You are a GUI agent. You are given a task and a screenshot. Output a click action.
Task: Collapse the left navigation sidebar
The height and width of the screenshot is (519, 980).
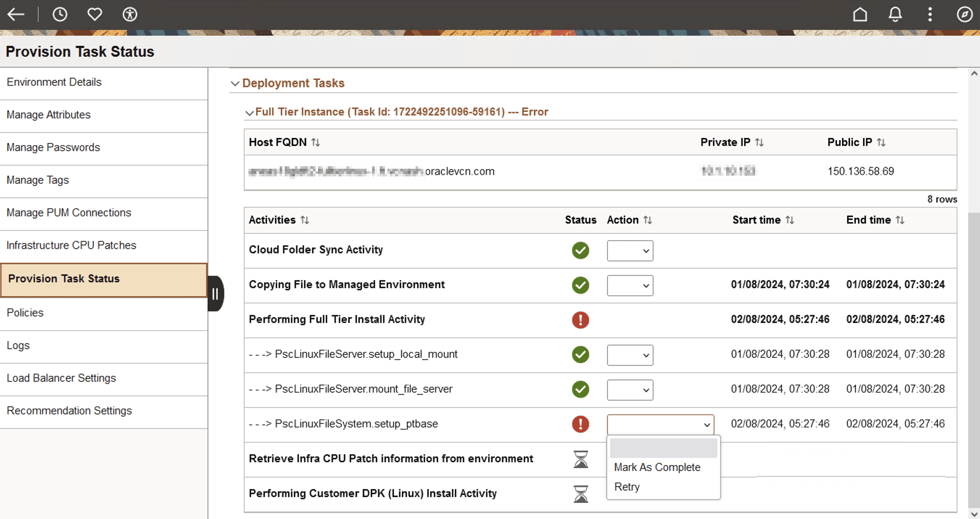click(x=215, y=293)
